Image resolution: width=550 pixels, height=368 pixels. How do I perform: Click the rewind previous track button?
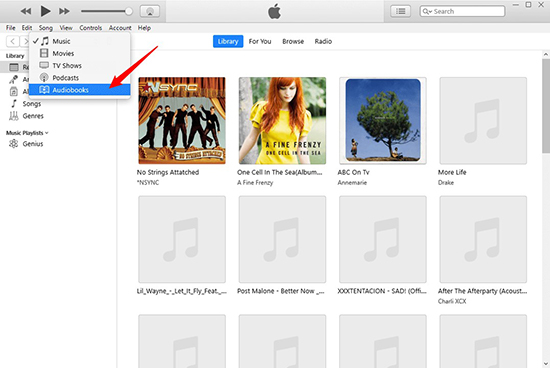tap(26, 11)
